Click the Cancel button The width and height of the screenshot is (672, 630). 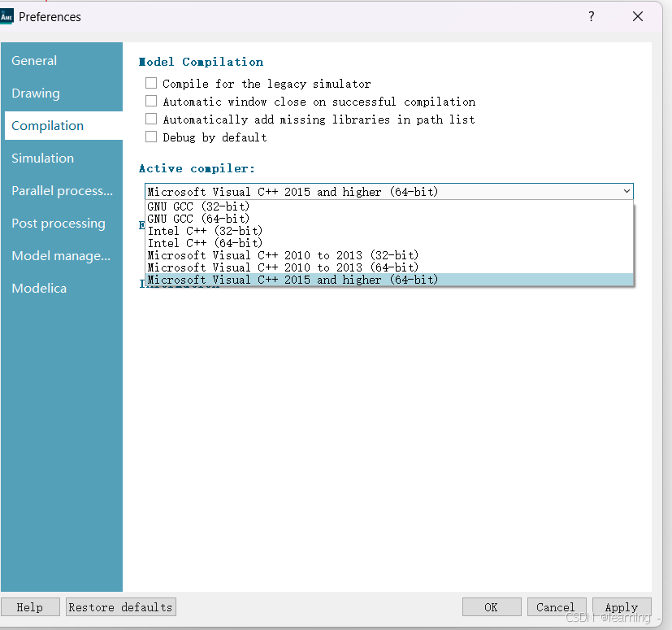pyautogui.click(x=557, y=607)
